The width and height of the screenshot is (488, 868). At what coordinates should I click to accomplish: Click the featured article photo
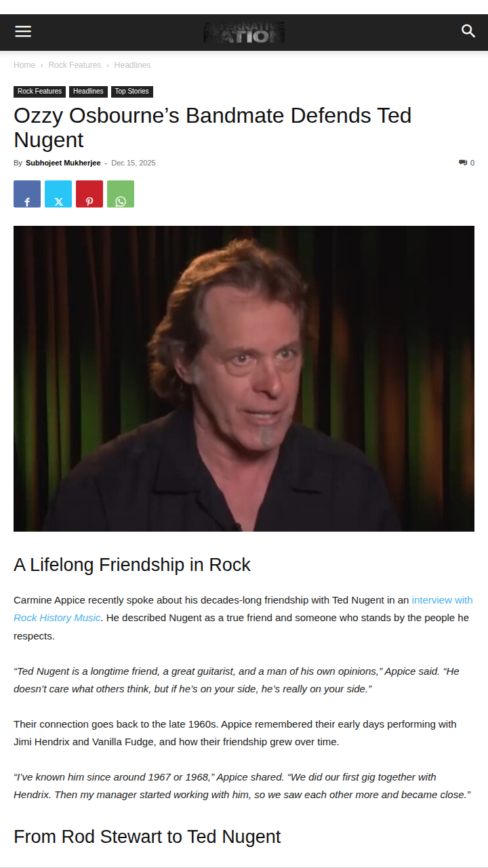[x=244, y=378]
